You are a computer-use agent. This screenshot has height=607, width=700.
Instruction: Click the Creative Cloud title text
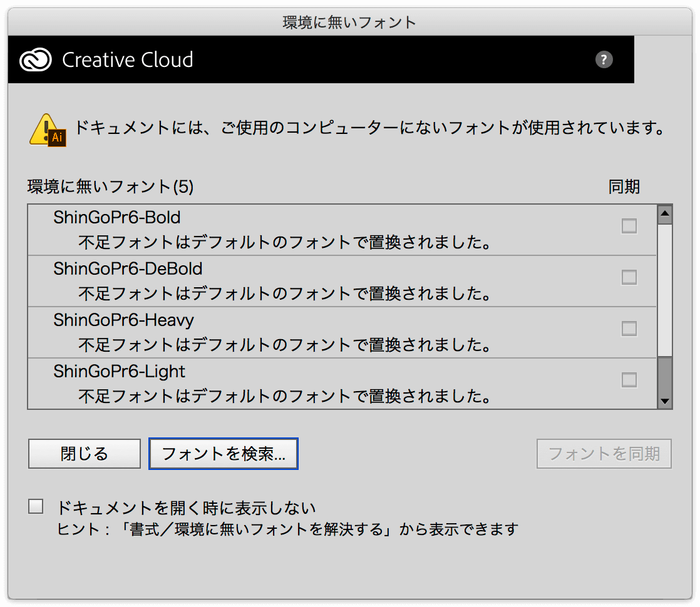coord(128,59)
